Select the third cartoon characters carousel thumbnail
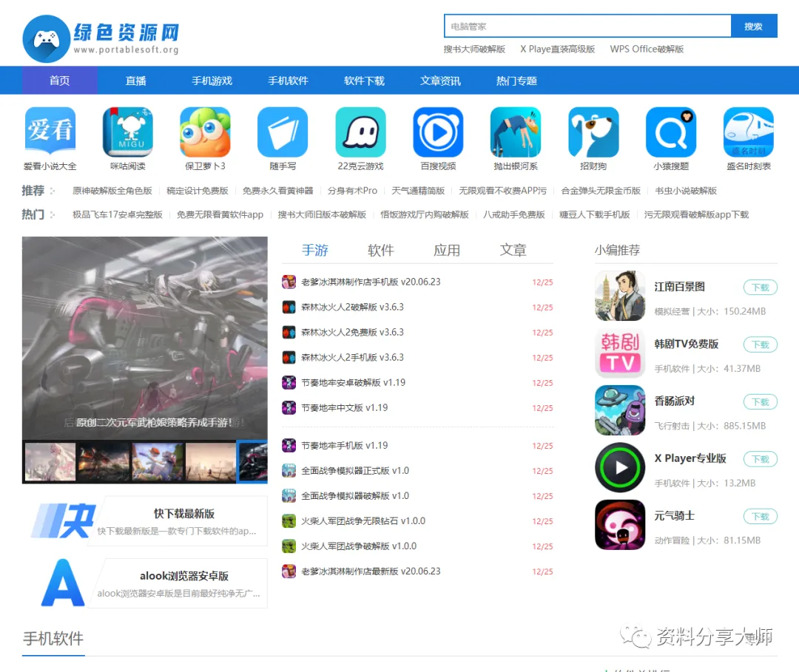The height and width of the screenshot is (672, 799). point(158,462)
